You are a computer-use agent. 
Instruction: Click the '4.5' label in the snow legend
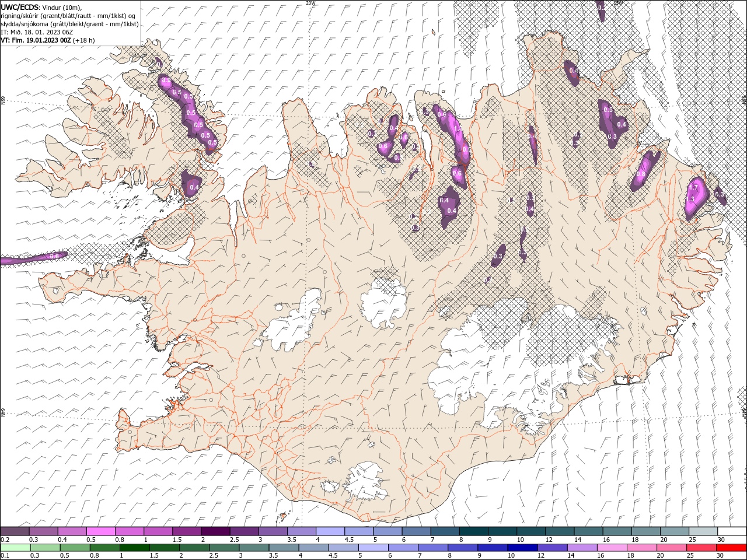pos(349,540)
